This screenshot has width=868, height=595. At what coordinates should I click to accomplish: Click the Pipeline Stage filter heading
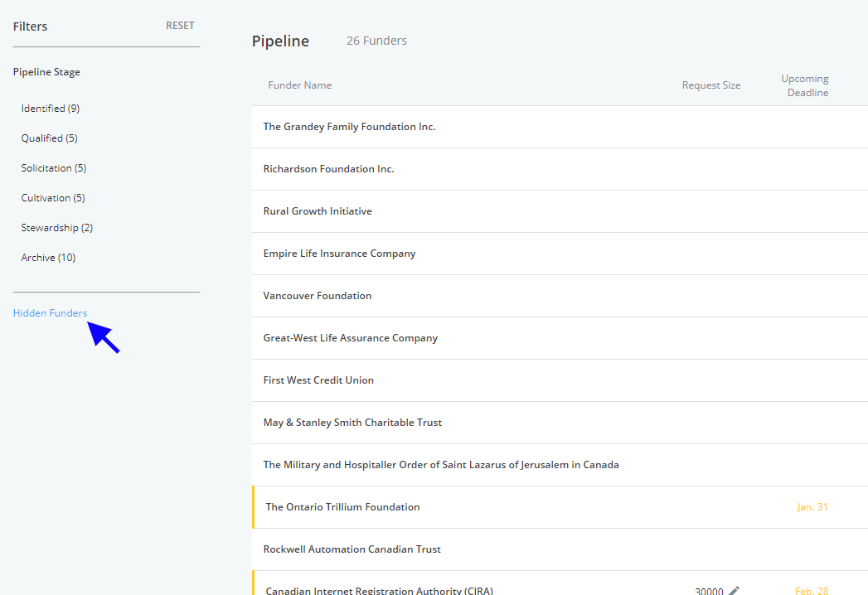click(x=46, y=72)
